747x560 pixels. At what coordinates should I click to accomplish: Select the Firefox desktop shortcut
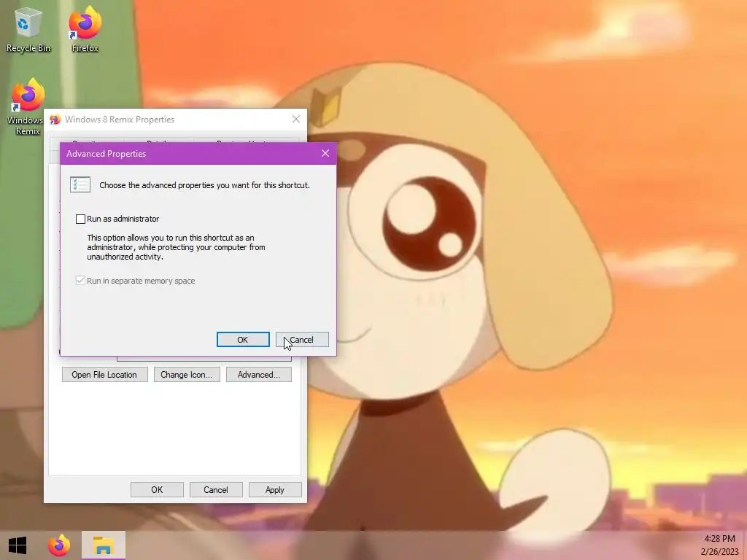tap(85, 29)
